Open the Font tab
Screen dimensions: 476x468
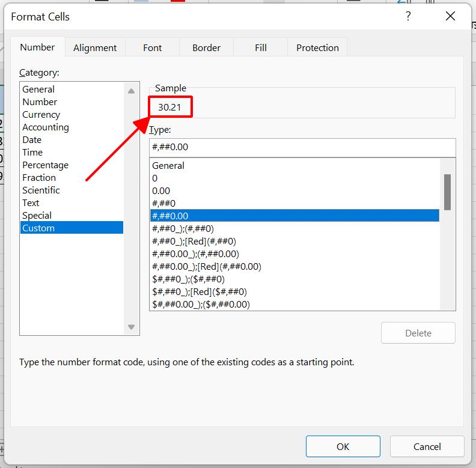click(x=152, y=48)
